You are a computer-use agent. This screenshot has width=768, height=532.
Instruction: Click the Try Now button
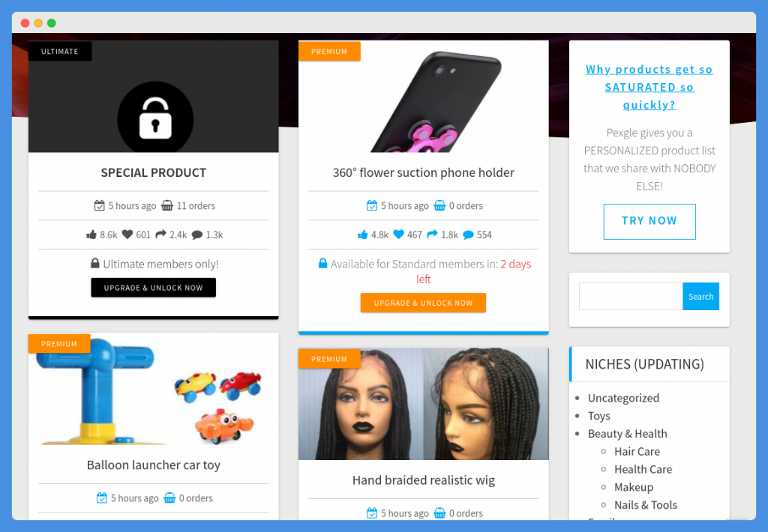click(649, 221)
